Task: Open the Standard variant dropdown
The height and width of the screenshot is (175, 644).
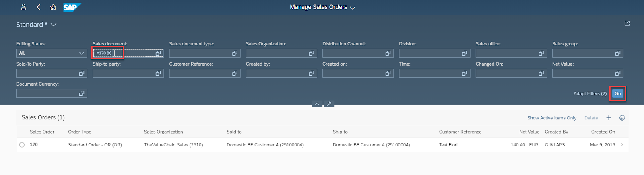Action: click(54, 25)
